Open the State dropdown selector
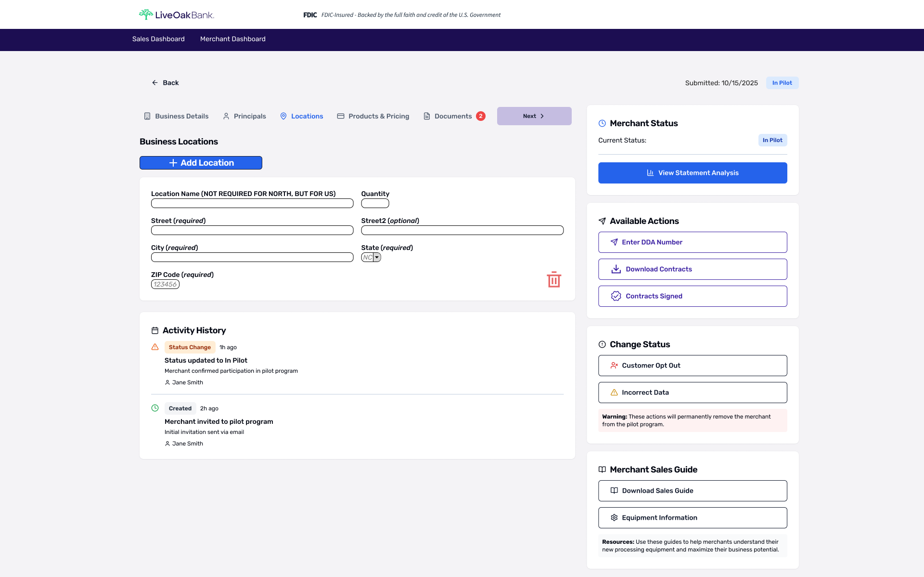The image size is (924, 577). [x=371, y=257]
